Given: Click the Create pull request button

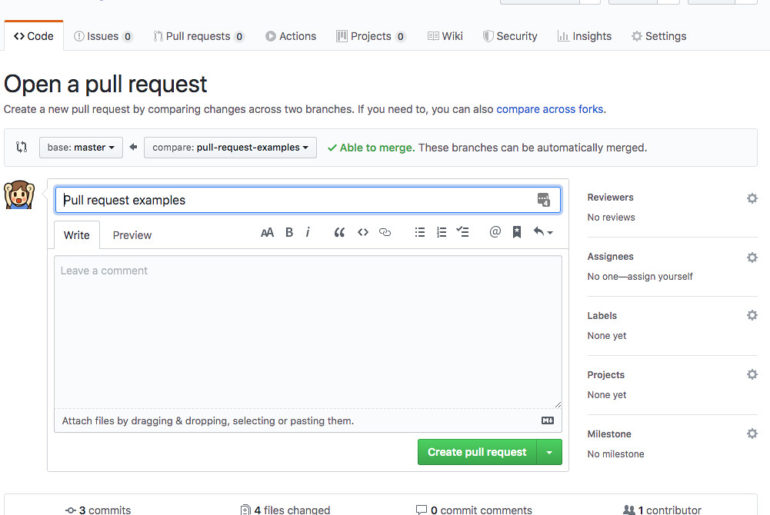Looking at the screenshot, I should click(x=477, y=452).
